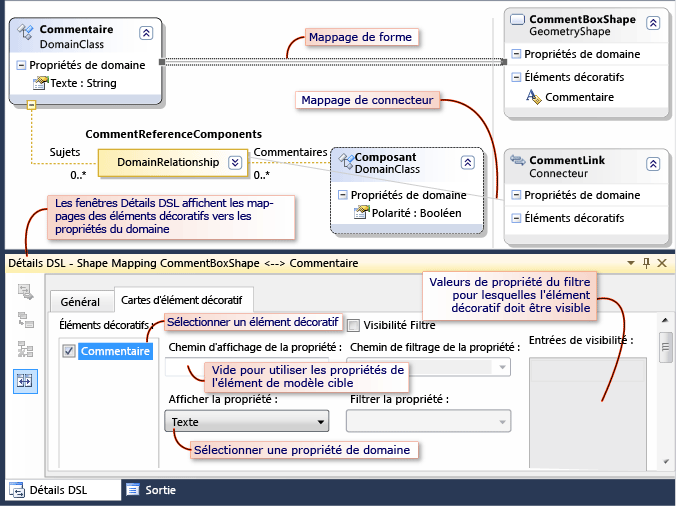Click the Polarité property icon
Viewport: 676px width, 506px height.
[x=362, y=212]
